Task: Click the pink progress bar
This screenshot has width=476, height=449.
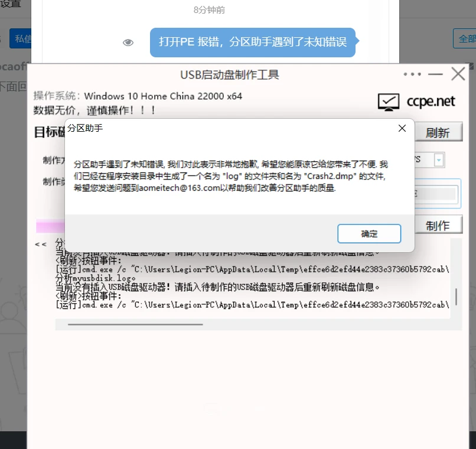Action: (x=50, y=226)
